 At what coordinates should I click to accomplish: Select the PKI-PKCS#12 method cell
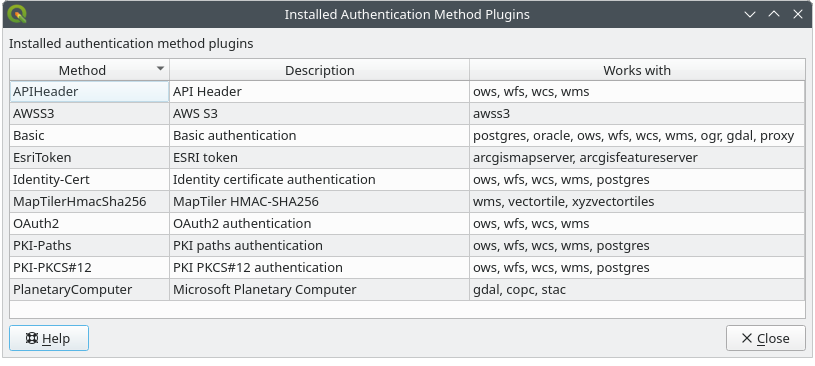tap(89, 268)
